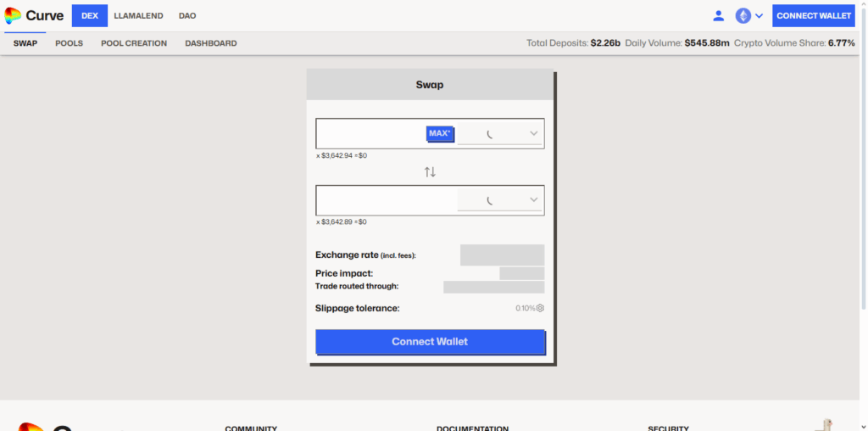Switch to the DEX tab
The height and width of the screenshot is (431, 868).
coord(90,15)
